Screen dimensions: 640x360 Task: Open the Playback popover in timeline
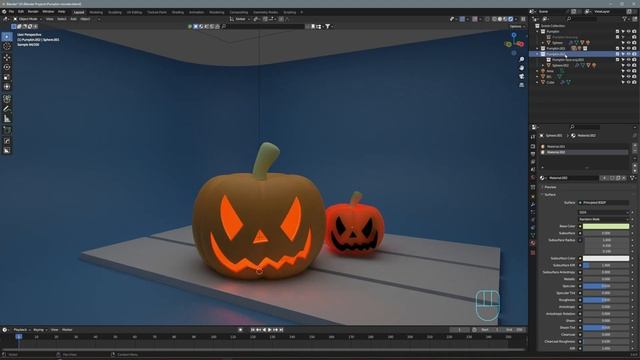point(21,330)
